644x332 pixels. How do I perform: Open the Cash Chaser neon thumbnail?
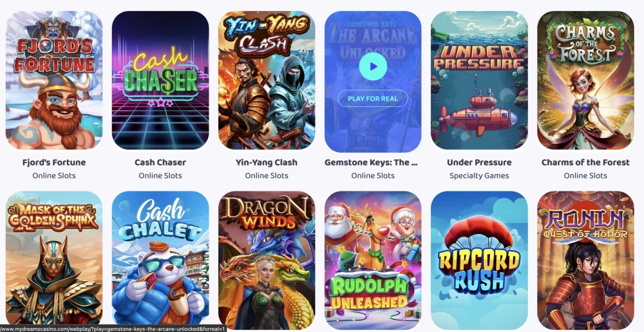pos(160,80)
